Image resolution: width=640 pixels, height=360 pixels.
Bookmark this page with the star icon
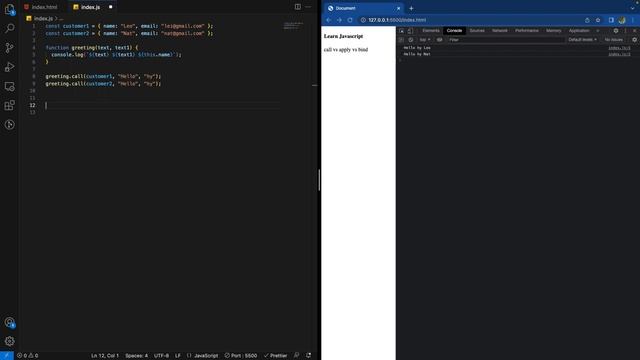click(598, 20)
